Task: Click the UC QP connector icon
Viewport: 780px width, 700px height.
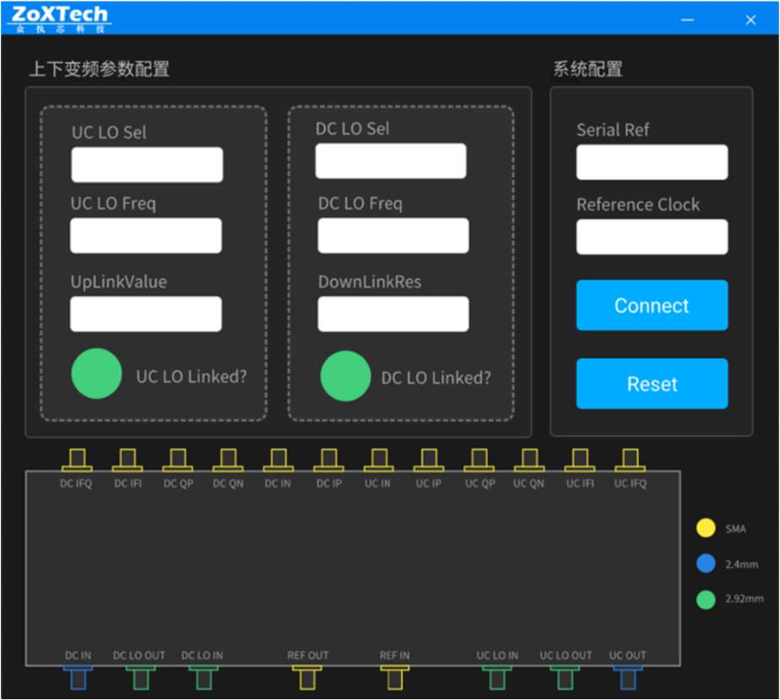Action: 479,459
